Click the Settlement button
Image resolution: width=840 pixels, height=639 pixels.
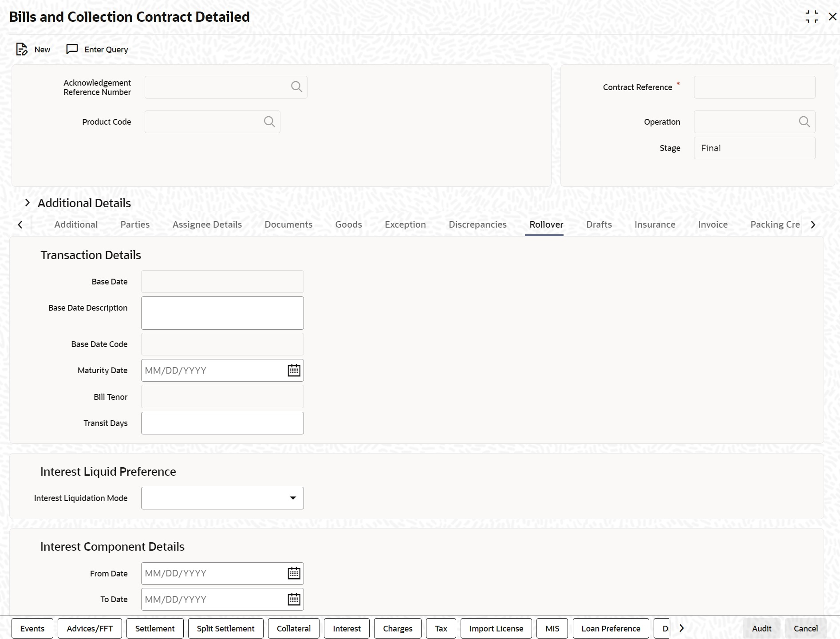tap(155, 628)
